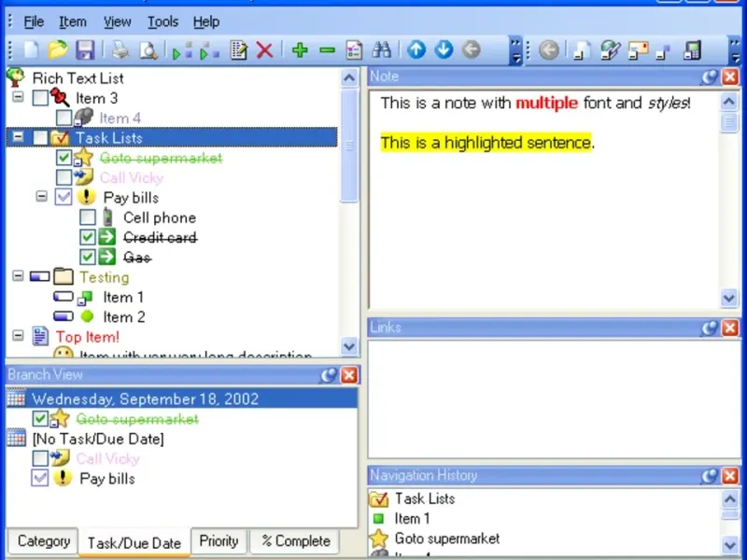This screenshot has width=747, height=560.
Task: Move item down with blue down arrow
Action: coord(444,49)
